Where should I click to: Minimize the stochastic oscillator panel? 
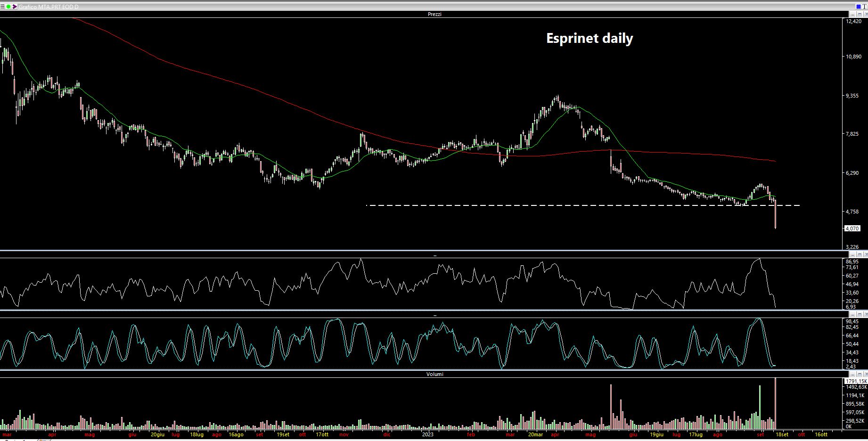coord(852,314)
